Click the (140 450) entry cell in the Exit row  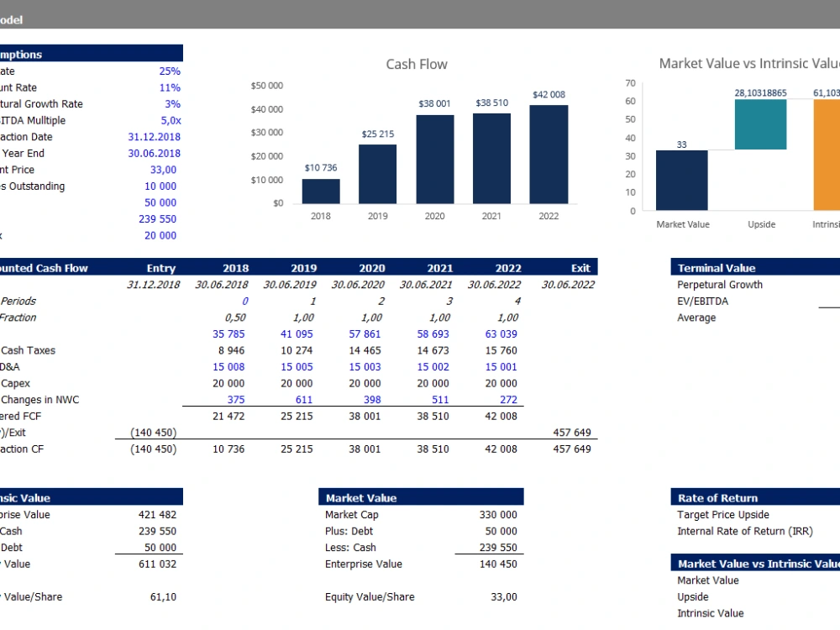[x=153, y=433]
